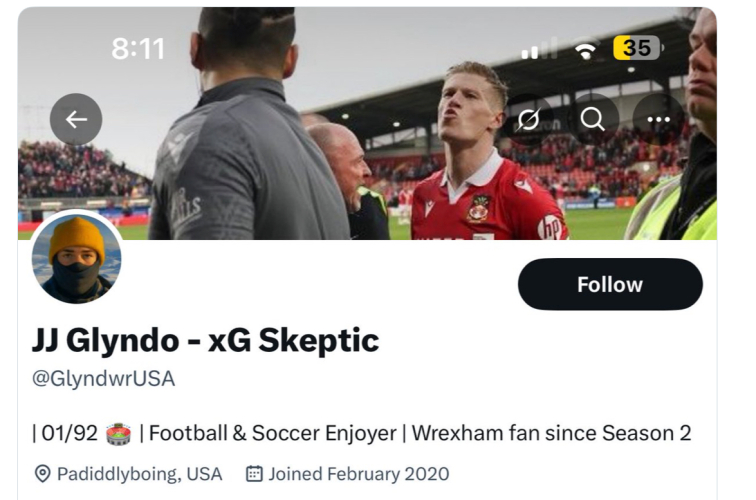Click the @GlyndwrUSA handle
Image resolution: width=756 pixels, height=500 pixels.
pos(103,379)
